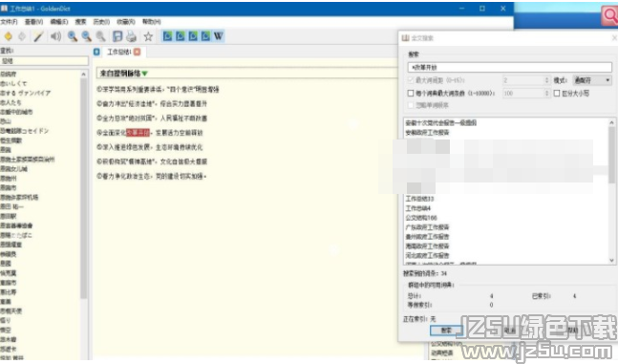Save the article with the floppy disk icon
Viewport: 618px width, 364px height.
pos(117,36)
